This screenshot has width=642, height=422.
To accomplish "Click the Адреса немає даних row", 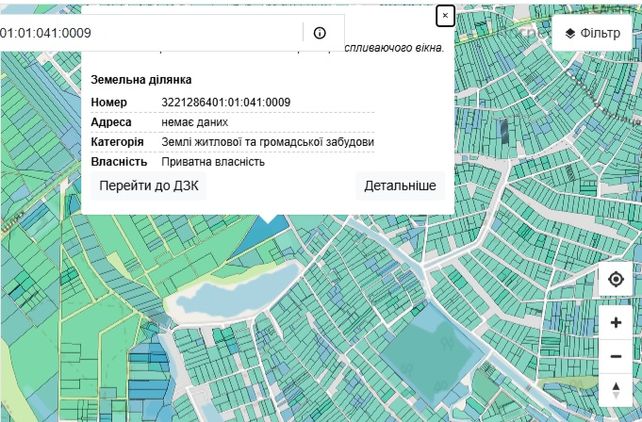I will [233, 122].
